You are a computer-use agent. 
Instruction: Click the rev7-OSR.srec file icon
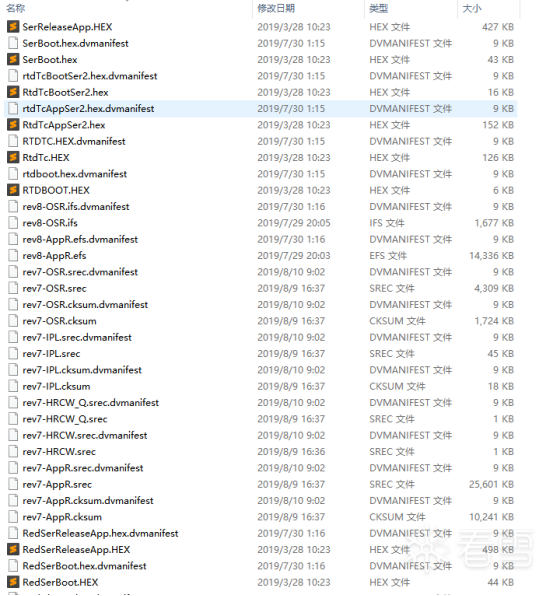tap(13, 288)
